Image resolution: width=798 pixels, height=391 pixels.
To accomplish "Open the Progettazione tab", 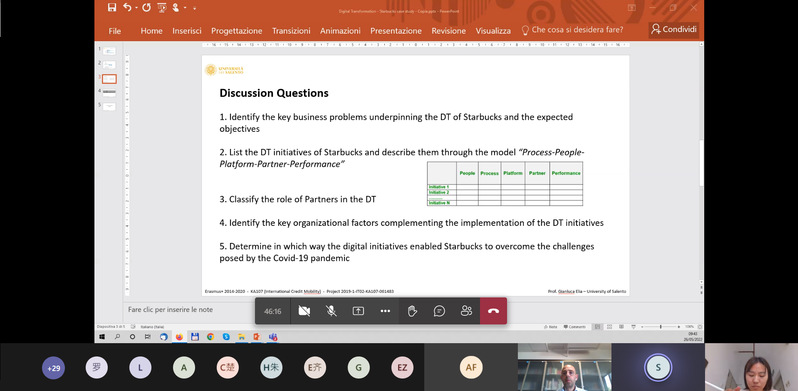I will click(x=237, y=31).
